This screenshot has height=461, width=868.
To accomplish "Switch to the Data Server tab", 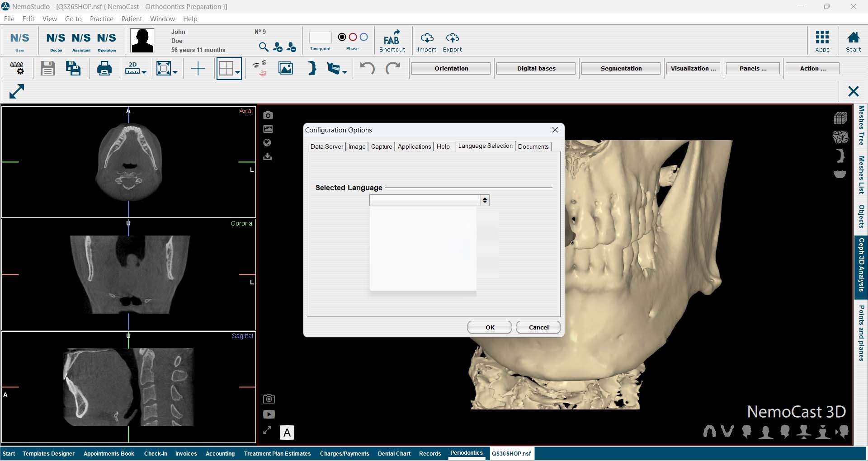I will click(x=326, y=146).
